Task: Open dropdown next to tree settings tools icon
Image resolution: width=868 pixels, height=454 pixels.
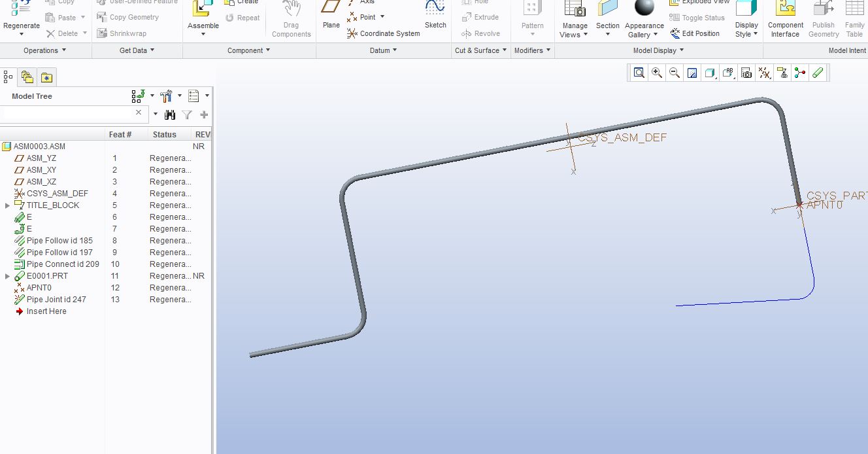Action: click(x=179, y=96)
